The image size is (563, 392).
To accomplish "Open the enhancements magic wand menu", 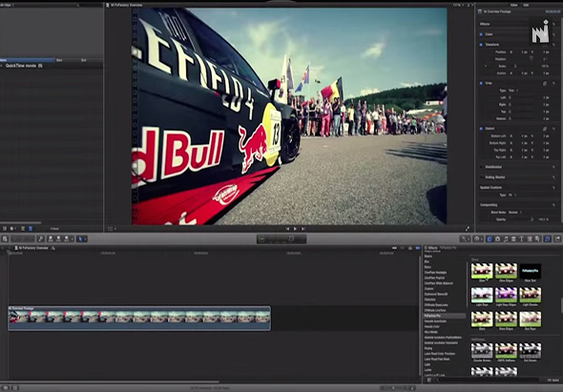I will pos(465,239).
